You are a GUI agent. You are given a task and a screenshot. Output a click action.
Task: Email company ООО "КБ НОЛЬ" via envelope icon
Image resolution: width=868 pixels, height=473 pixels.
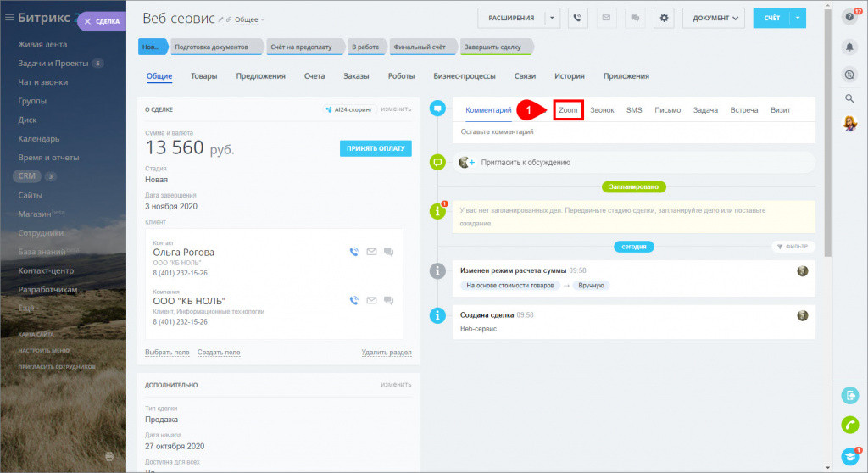(371, 300)
